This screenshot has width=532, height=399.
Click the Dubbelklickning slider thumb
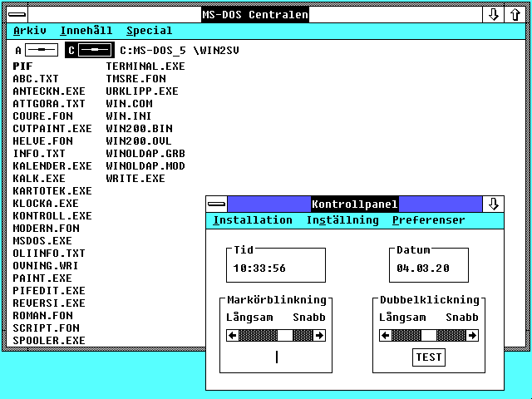tap(429, 336)
